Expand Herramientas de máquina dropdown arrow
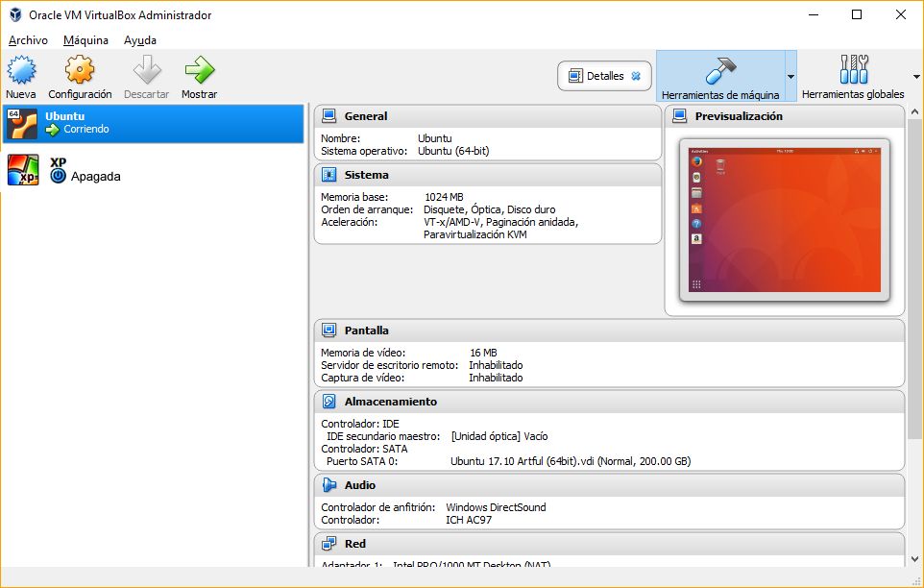The height and width of the screenshot is (588, 924). pyautogui.click(x=790, y=77)
